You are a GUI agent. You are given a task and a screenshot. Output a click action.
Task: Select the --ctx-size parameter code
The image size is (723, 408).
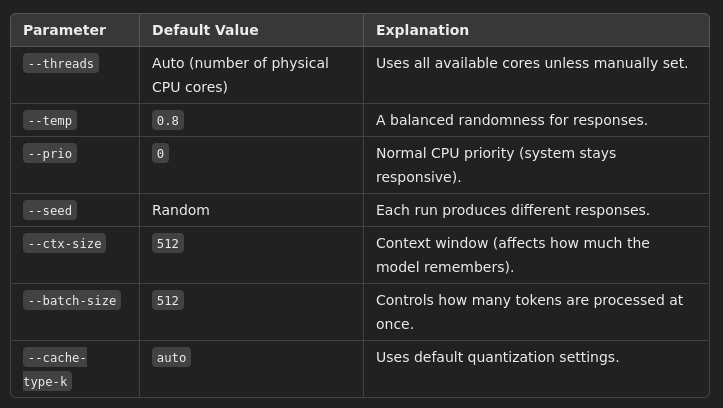click(x=64, y=243)
